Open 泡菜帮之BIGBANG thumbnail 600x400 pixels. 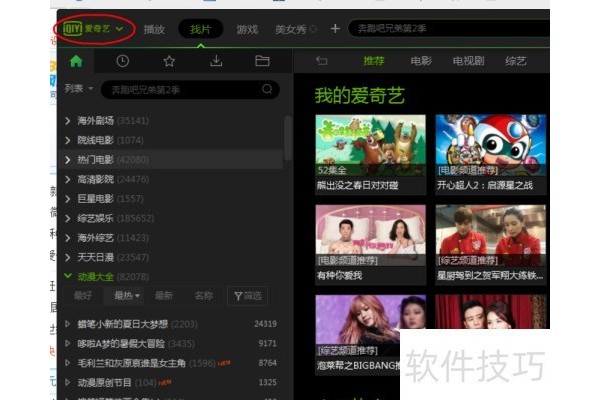pyautogui.click(x=358, y=325)
